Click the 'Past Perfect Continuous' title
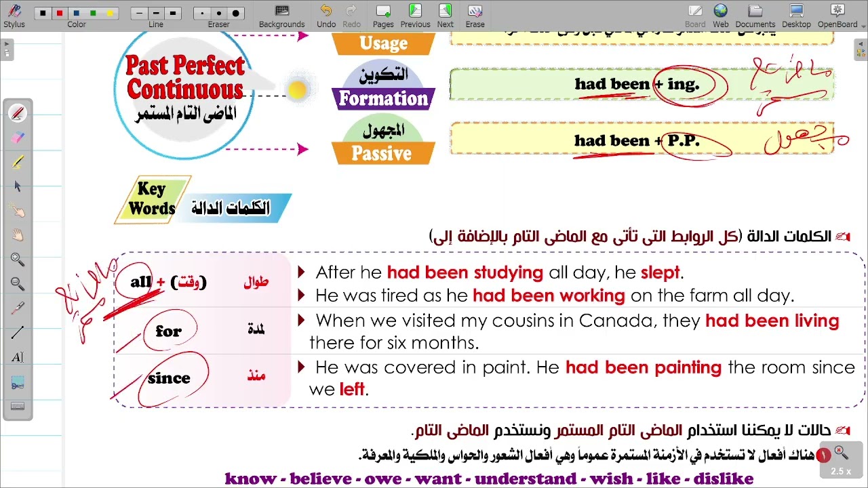Image resolution: width=868 pixels, height=488 pixels. click(x=185, y=77)
